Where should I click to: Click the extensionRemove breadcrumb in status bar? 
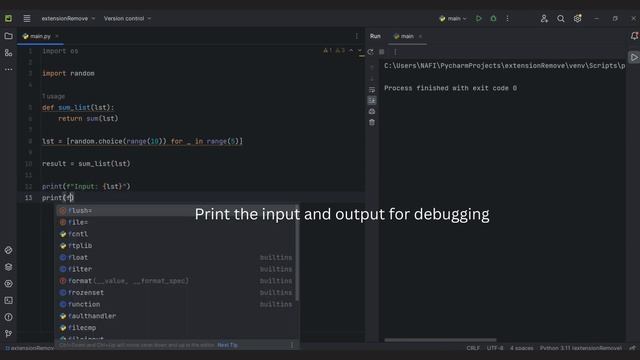(30, 348)
